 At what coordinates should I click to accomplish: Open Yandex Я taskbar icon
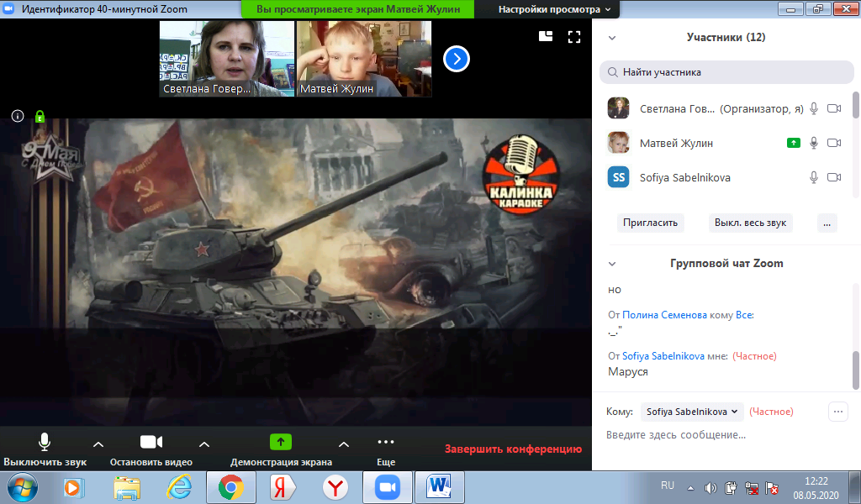tap(283, 487)
